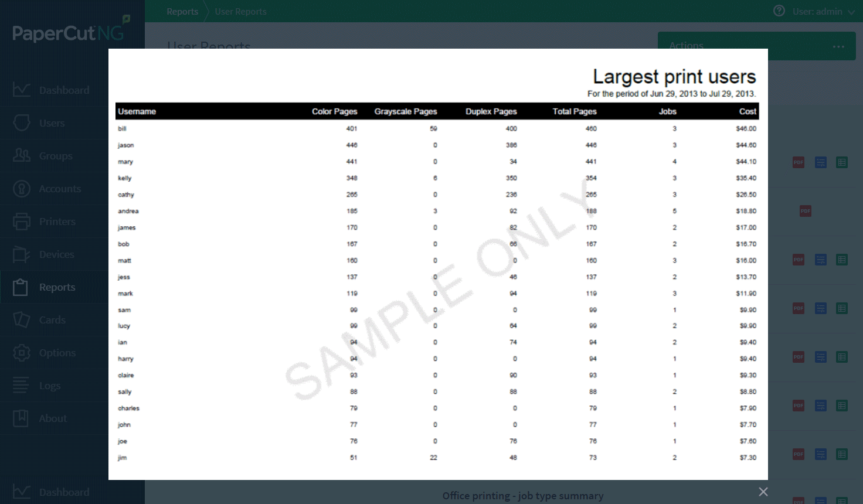
Task: Click the Groups people icon in sidebar
Action: (x=22, y=155)
